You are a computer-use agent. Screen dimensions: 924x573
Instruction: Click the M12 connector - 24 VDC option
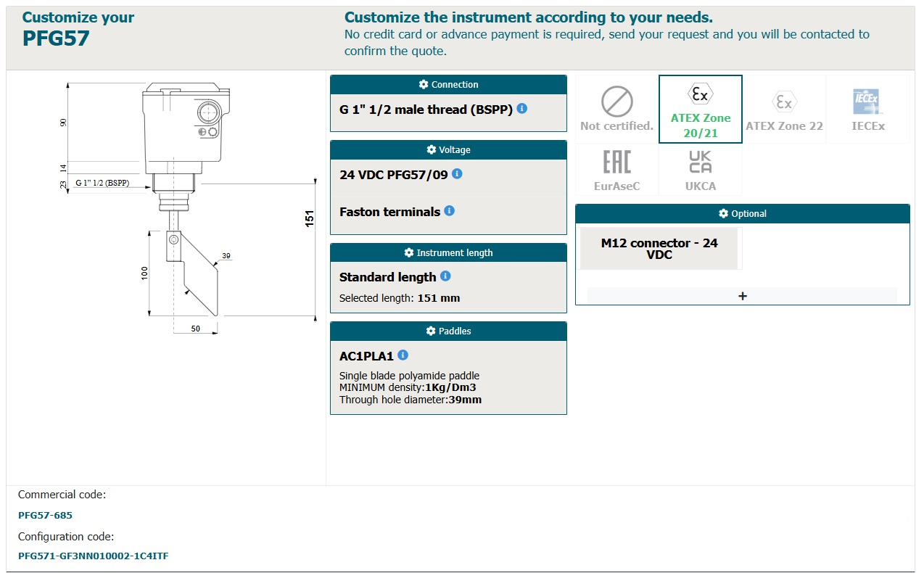[659, 249]
